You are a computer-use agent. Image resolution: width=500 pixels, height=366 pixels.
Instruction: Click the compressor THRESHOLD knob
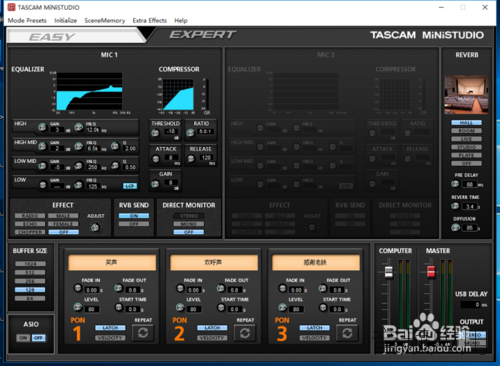pos(155,133)
